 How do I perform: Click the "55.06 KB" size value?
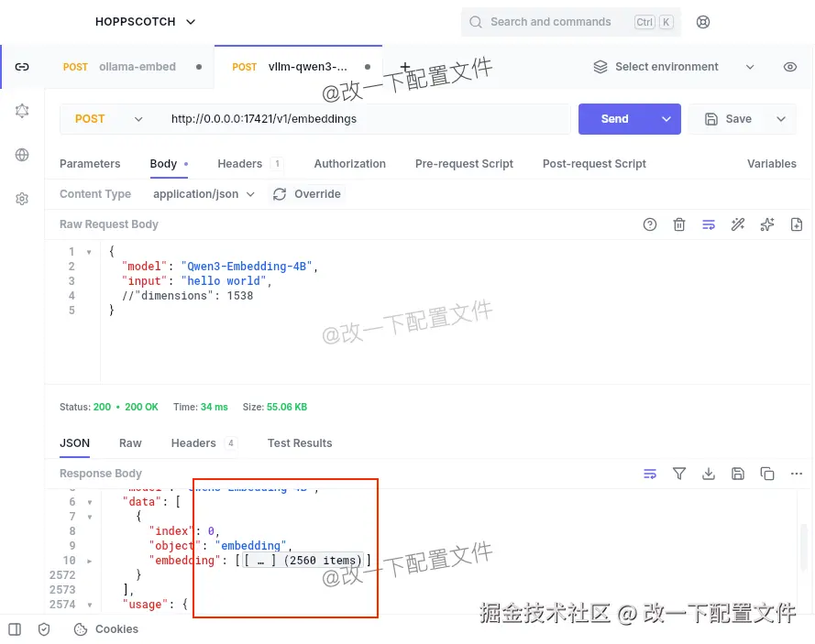coord(287,407)
